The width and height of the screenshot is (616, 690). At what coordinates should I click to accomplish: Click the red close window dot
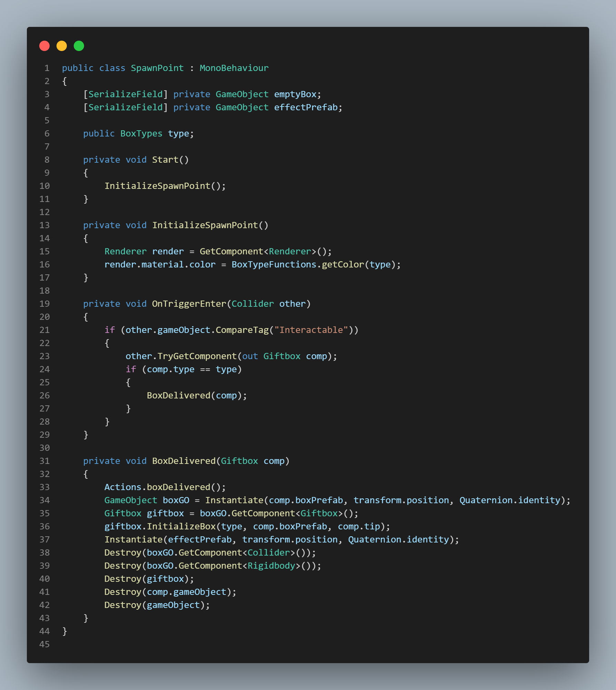pos(44,46)
